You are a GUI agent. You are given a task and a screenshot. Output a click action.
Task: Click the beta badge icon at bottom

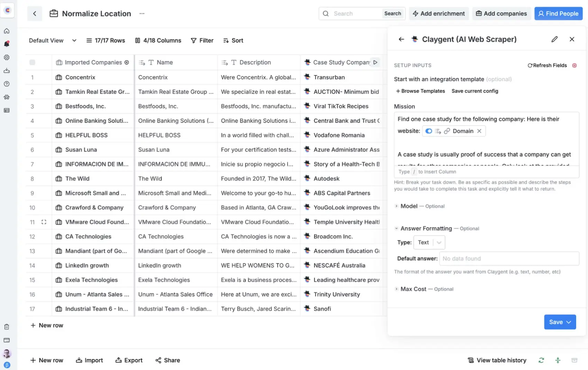[7, 365]
